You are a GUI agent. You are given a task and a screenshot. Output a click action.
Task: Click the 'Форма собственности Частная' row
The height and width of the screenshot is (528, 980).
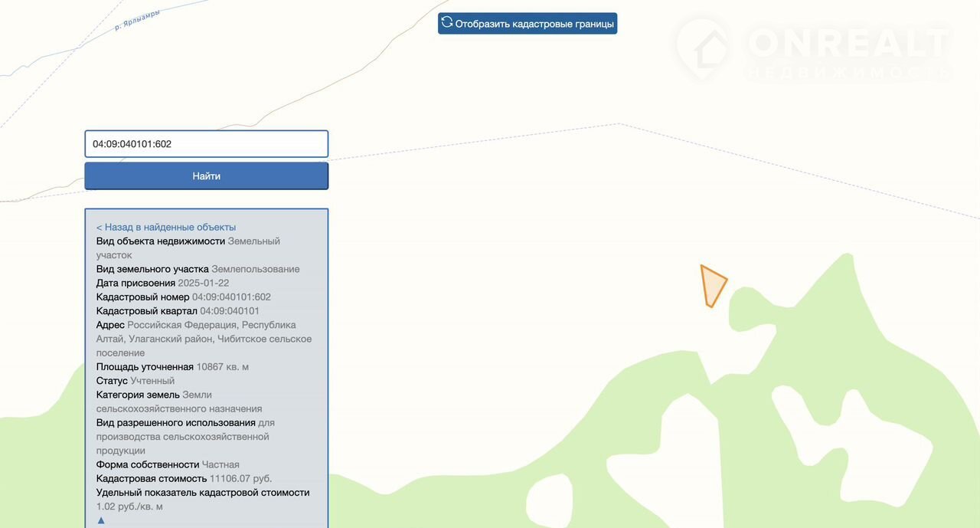[168, 464]
